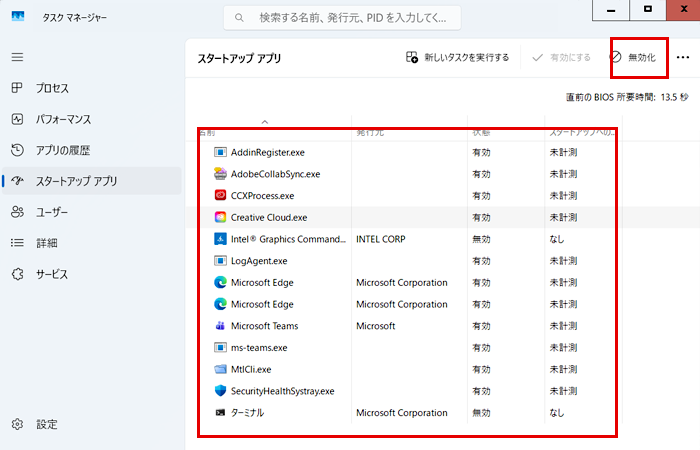Click the 詳細 list icon
The height and width of the screenshot is (450, 700).
(x=17, y=243)
